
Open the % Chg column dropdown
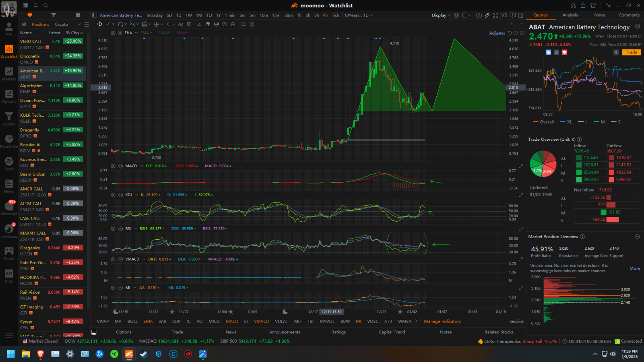coord(74,33)
